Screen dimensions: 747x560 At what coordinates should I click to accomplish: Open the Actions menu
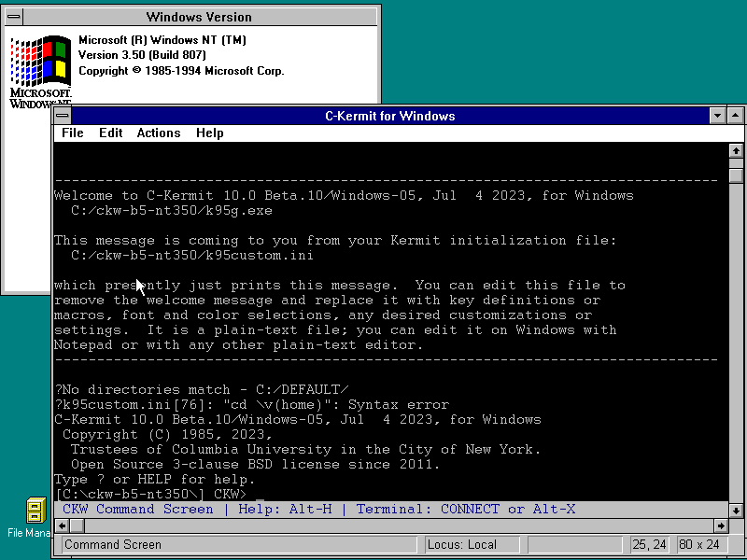pyautogui.click(x=159, y=133)
